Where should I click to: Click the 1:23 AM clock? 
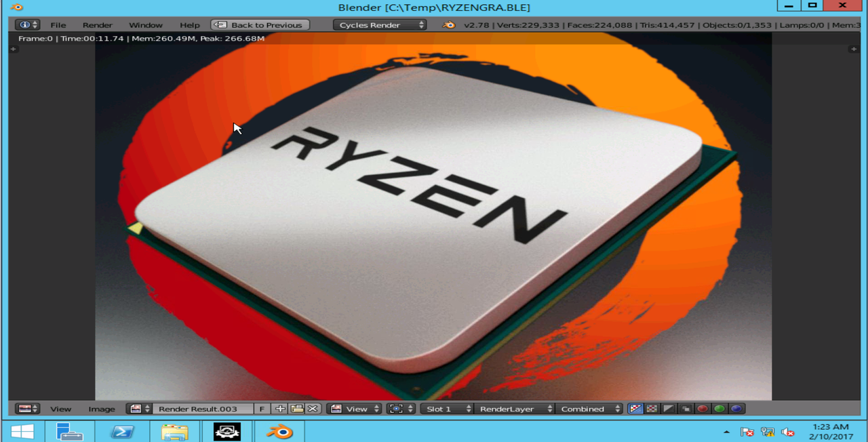830,427
